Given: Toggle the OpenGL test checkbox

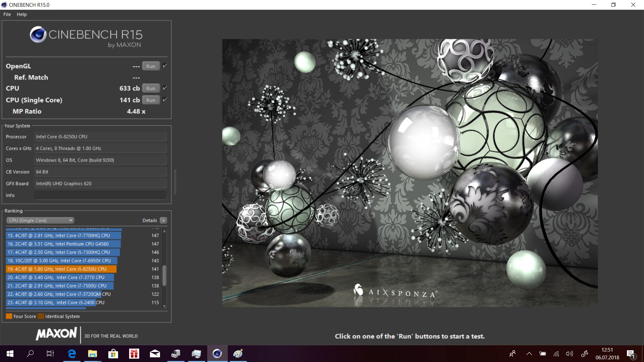Looking at the screenshot, I should (165, 66).
